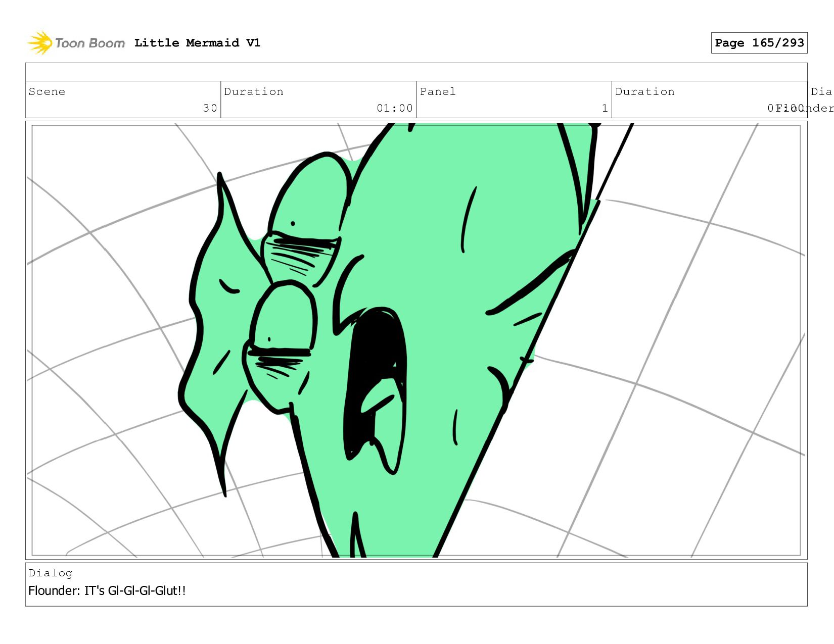Click the scene number '30'
834x644 pixels.
210,108
